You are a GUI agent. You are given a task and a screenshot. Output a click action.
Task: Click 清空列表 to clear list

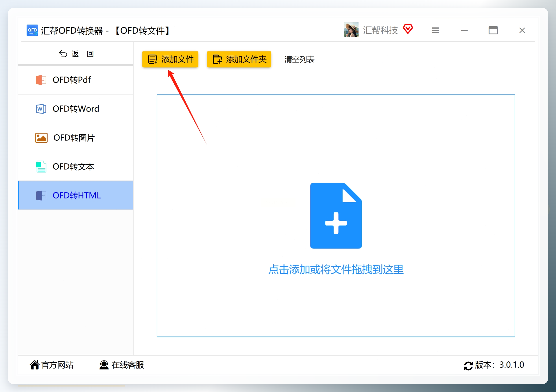tap(299, 60)
